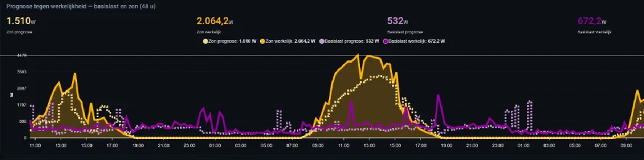
Task: Click the 1.510 W Zon prognose value
Action: (21, 21)
